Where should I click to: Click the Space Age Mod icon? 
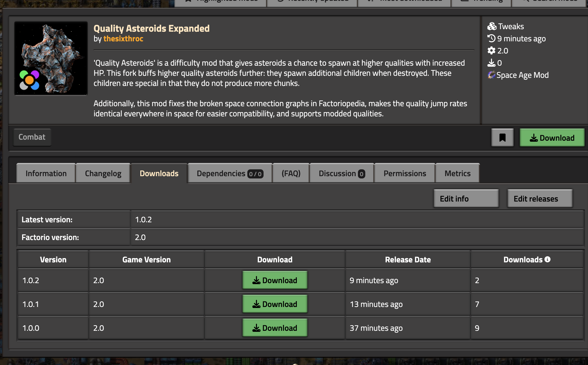491,75
